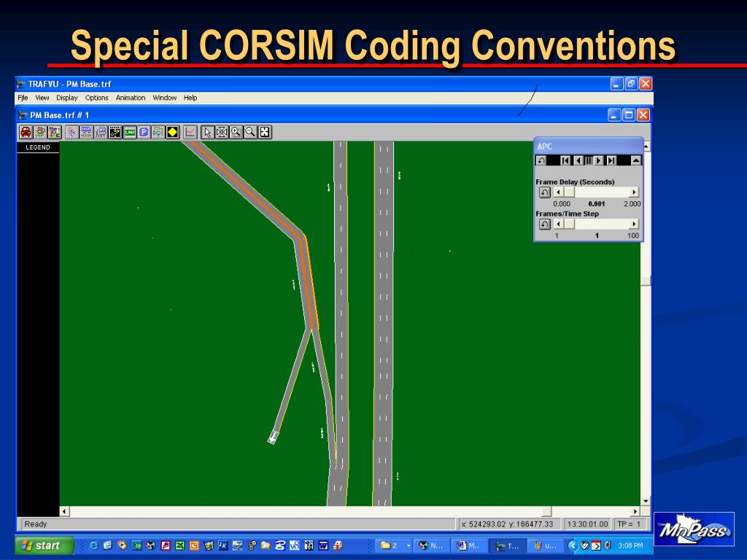Screen dimensions: 747x560
Task: Play animation forward in APC panel
Action: pyautogui.click(x=599, y=160)
